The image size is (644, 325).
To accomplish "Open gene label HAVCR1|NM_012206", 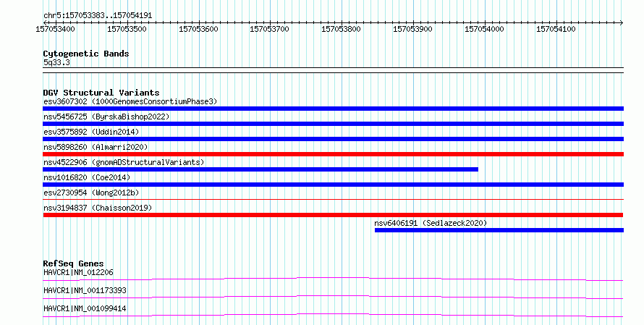I will coord(78,272).
